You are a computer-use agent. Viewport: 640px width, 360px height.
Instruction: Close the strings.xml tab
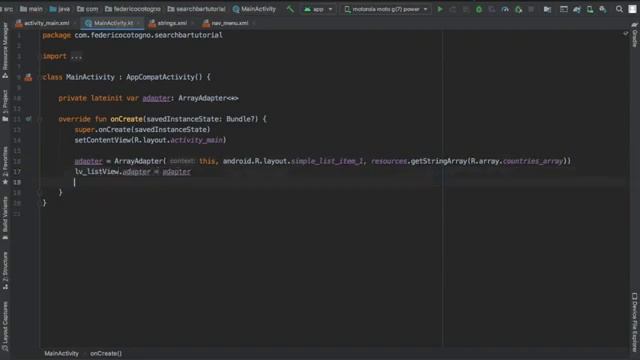click(x=192, y=23)
